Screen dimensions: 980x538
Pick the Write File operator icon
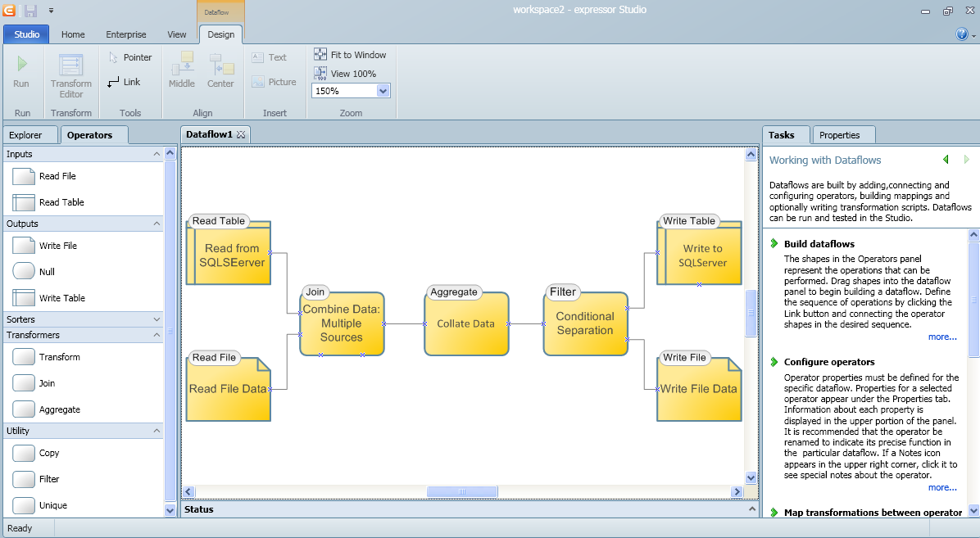tap(24, 246)
